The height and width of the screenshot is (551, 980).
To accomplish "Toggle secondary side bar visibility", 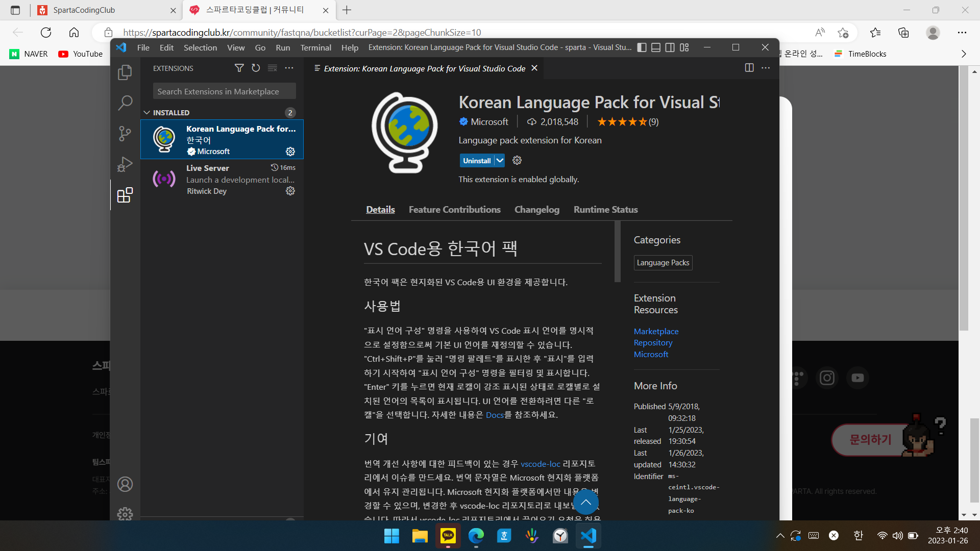I will coord(670,47).
